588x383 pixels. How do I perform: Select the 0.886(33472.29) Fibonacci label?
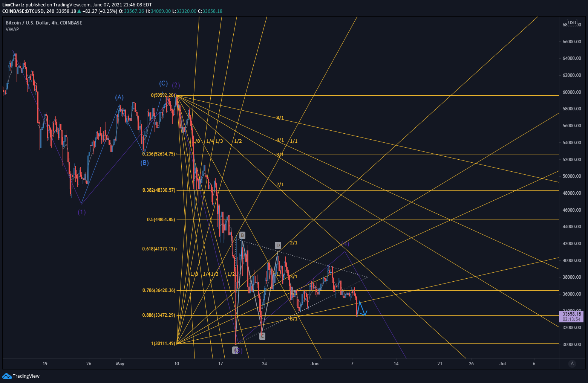click(159, 315)
